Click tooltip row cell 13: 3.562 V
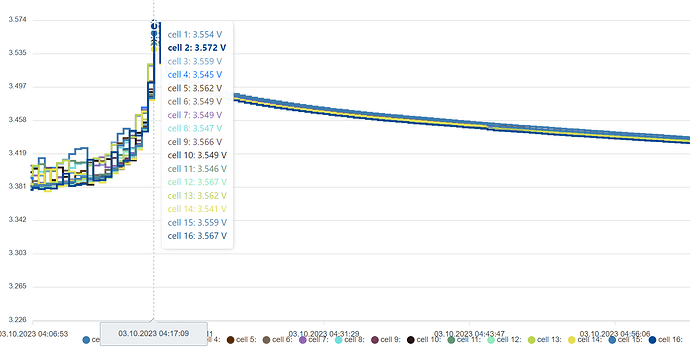Image resolution: width=690 pixels, height=363 pixels. point(197,195)
